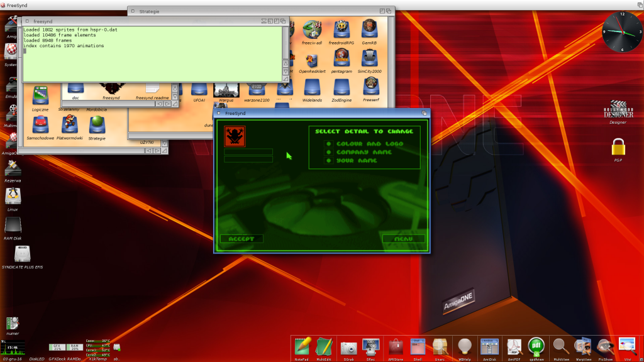This screenshot has height=362, width=644.
Task: Launch NotePad from the dock
Action: click(x=302, y=347)
